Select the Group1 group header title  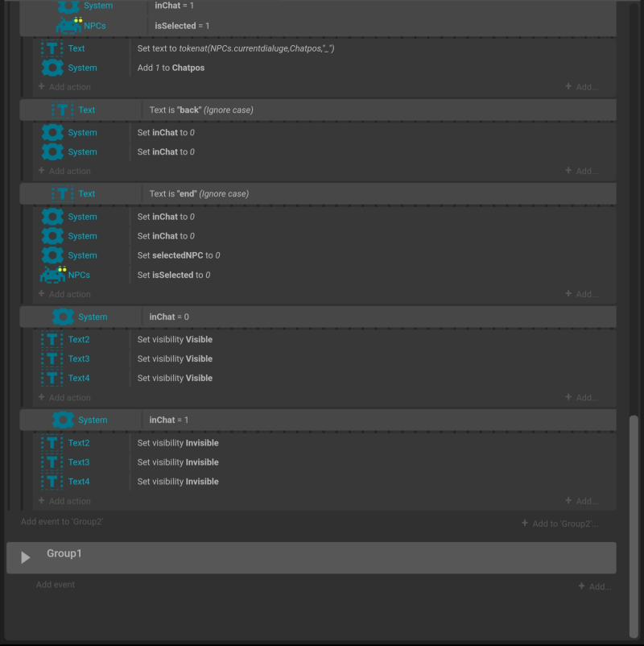[64, 553]
